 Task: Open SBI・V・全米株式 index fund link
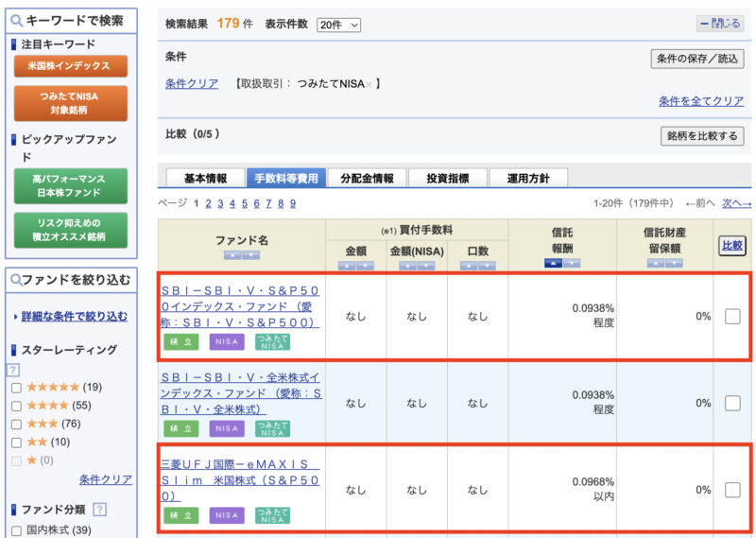pyautogui.click(x=241, y=393)
